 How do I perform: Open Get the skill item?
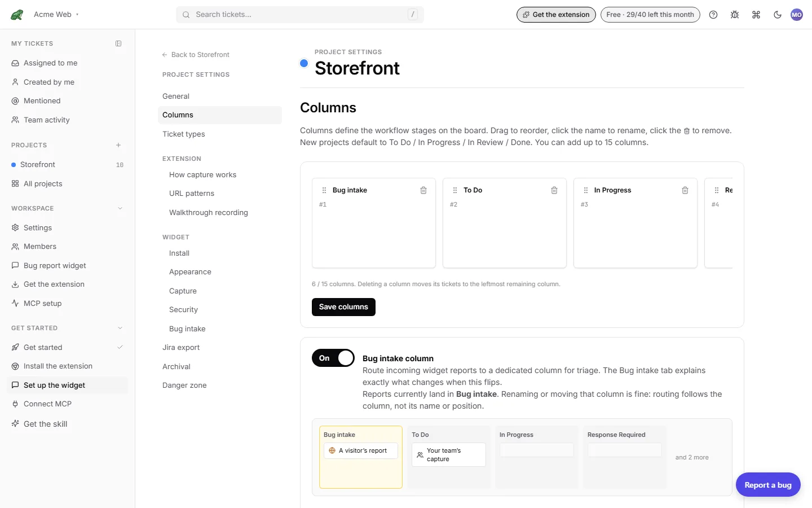coord(68,424)
